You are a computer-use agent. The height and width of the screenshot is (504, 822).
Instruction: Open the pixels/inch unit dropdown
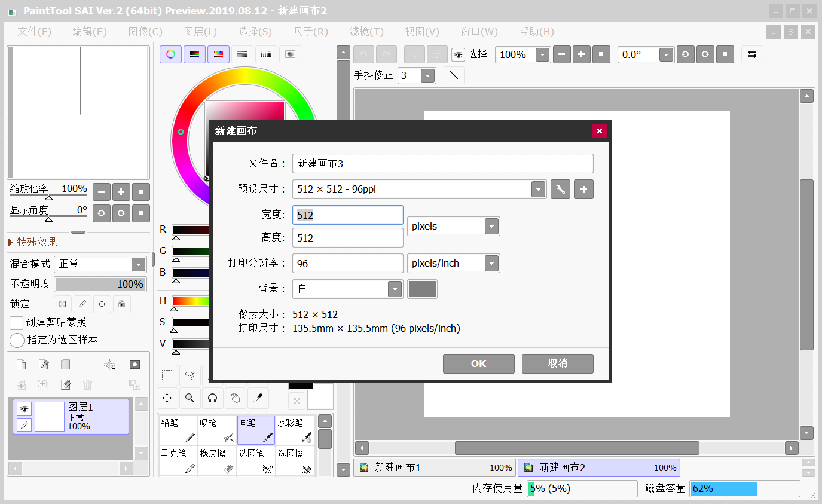(491, 264)
